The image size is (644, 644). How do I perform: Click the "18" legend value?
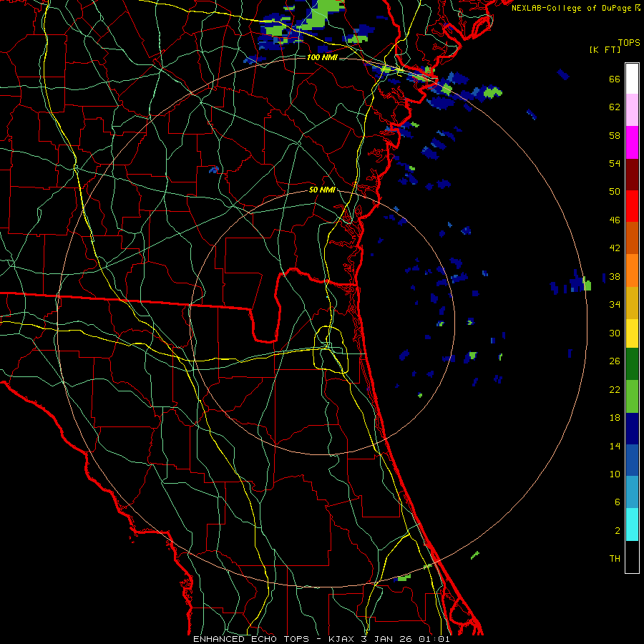pyautogui.click(x=615, y=418)
